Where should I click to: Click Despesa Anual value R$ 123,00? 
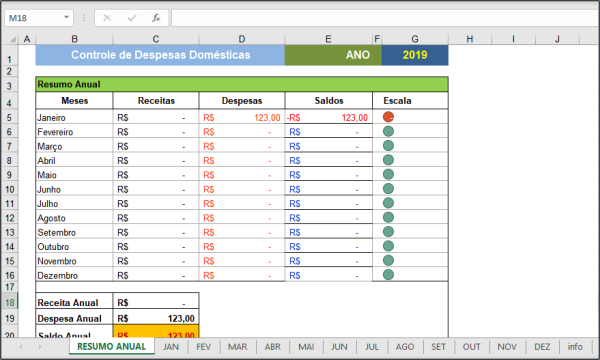click(x=156, y=318)
